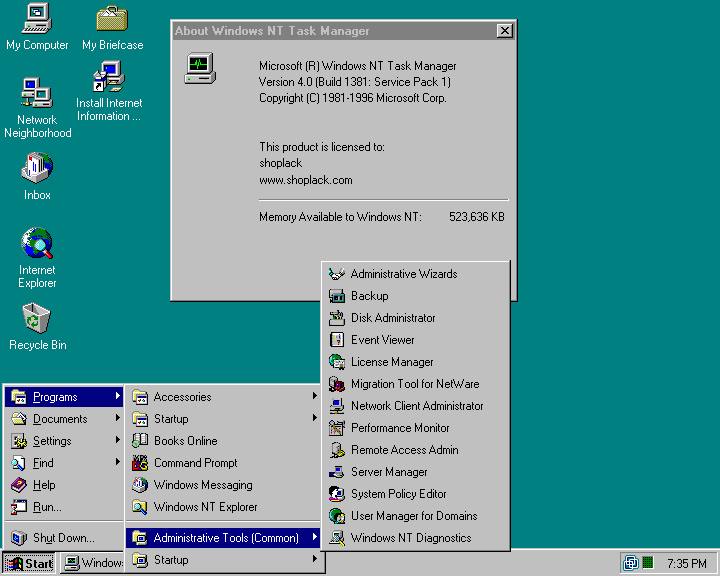
Task: Click the Performance Monitor chart icon
Action: click(x=337, y=428)
